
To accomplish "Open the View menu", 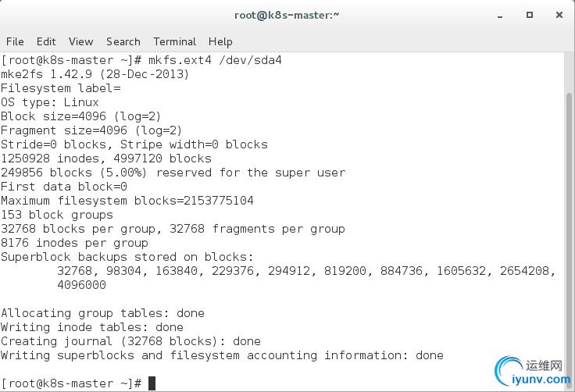I will click(80, 41).
